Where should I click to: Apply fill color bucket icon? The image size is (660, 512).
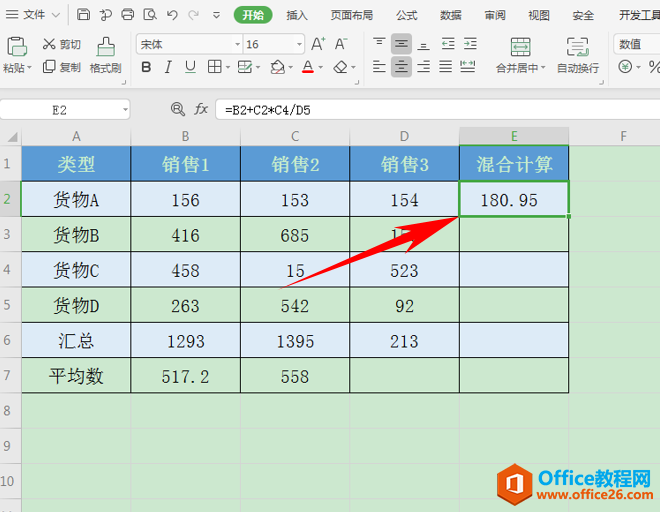[277, 67]
